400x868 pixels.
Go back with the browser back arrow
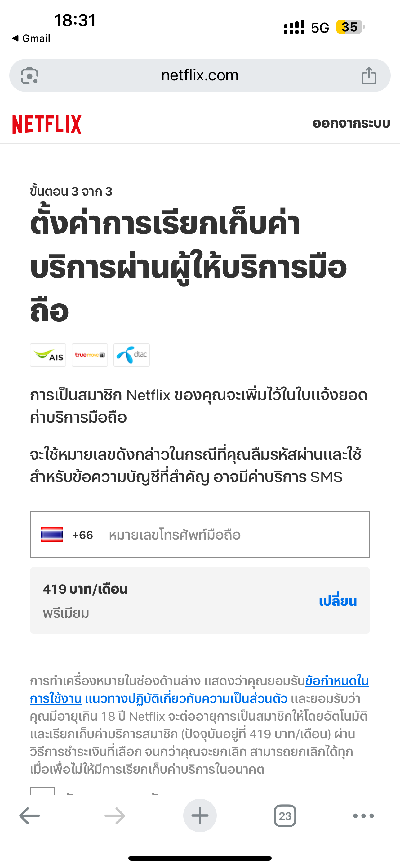point(29,816)
